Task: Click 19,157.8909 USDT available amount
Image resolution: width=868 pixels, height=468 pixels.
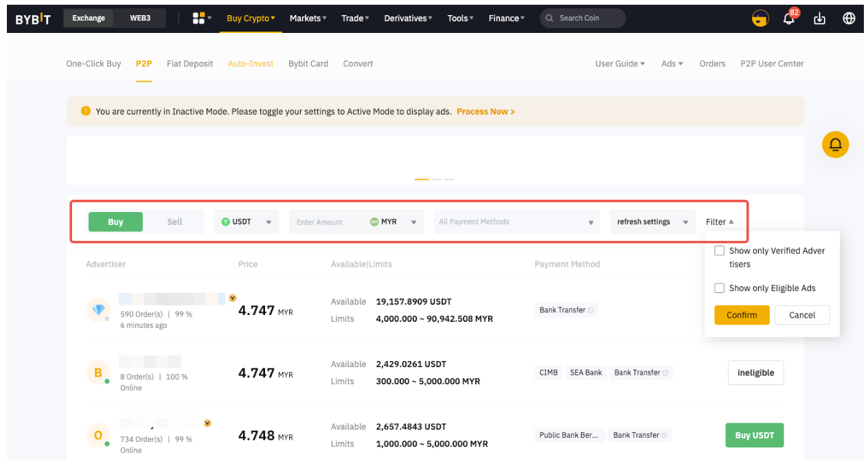Action: (413, 302)
